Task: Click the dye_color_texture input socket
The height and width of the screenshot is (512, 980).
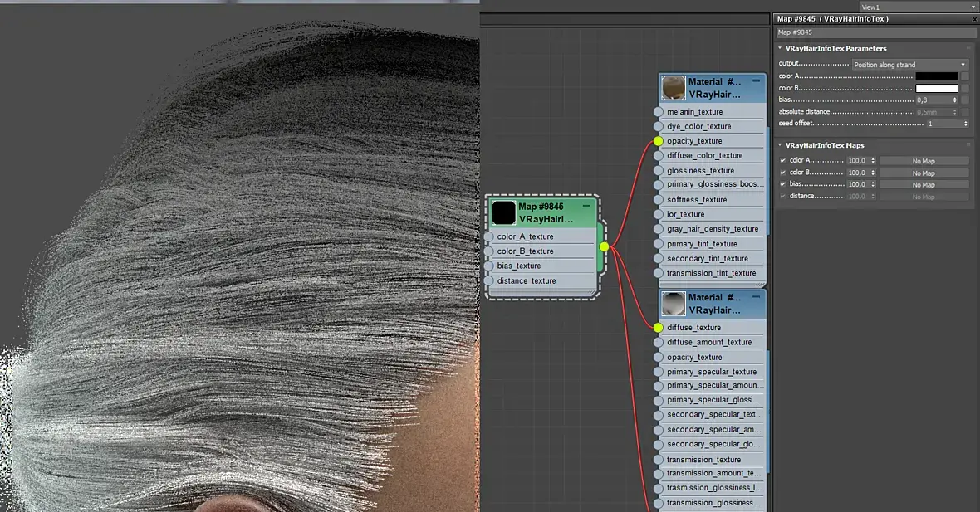Action: 658,126
